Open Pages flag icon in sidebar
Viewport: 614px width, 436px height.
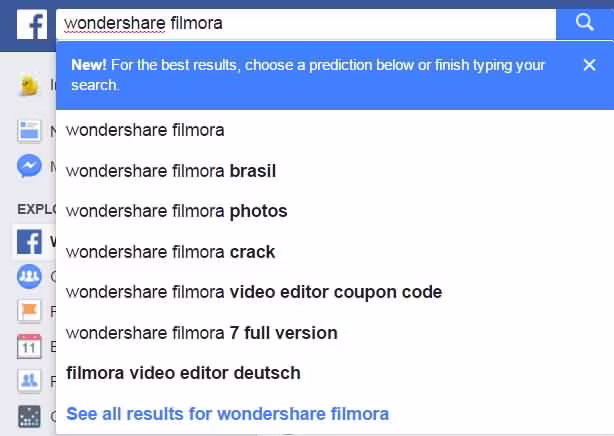click(x=30, y=312)
